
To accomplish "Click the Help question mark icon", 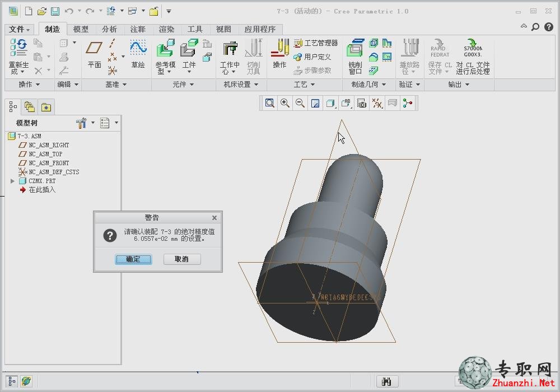I will (549, 27).
